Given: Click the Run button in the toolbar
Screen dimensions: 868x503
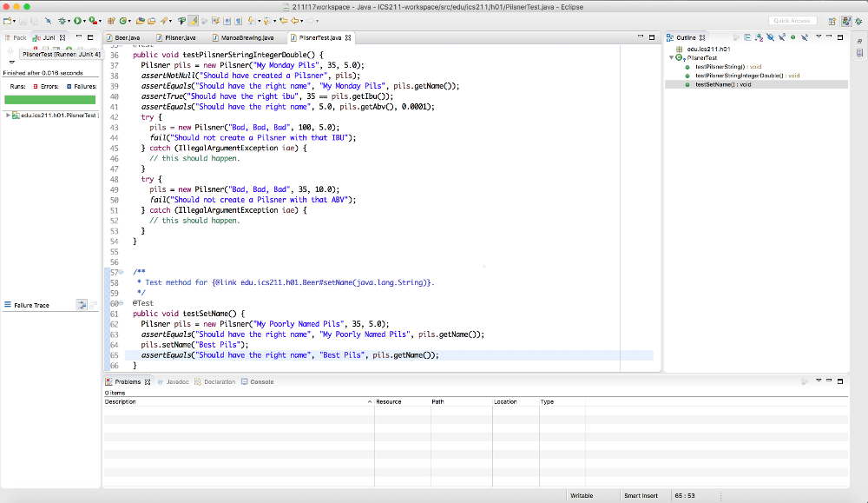Looking at the screenshot, I should click(x=77, y=20).
